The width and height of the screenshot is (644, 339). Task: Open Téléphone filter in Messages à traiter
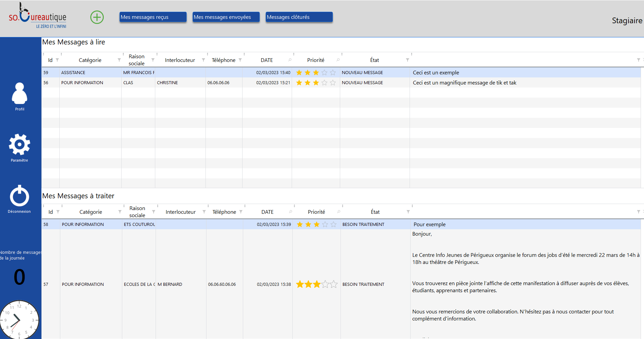[241, 212]
